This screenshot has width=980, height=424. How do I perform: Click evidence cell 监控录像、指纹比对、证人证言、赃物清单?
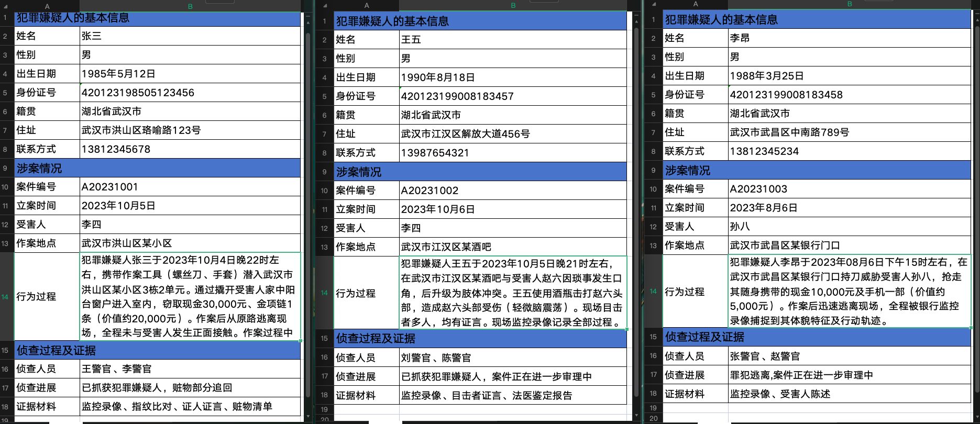(x=190, y=407)
